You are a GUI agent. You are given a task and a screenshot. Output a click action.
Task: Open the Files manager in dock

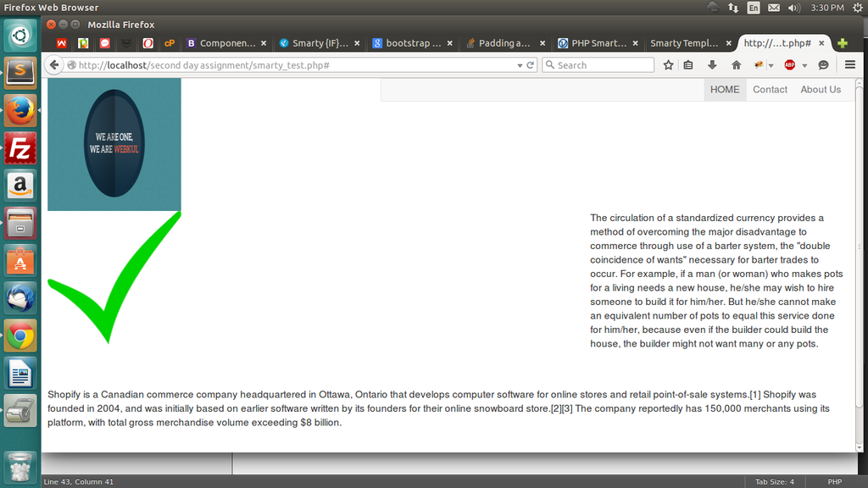point(20,223)
